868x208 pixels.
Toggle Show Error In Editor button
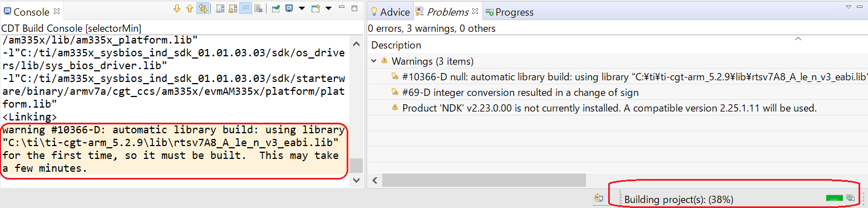[x=203, y=8]
